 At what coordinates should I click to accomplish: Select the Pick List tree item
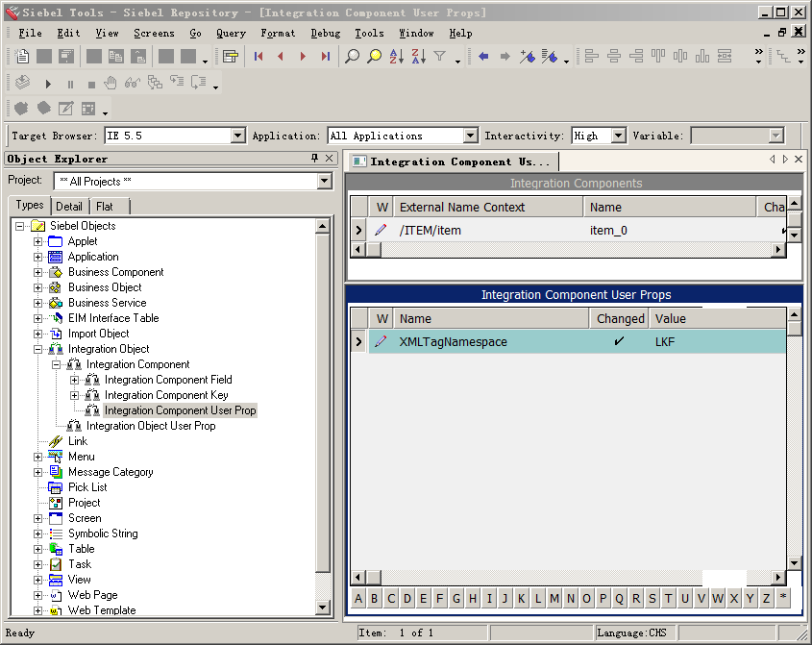click(x=87, y=487)
